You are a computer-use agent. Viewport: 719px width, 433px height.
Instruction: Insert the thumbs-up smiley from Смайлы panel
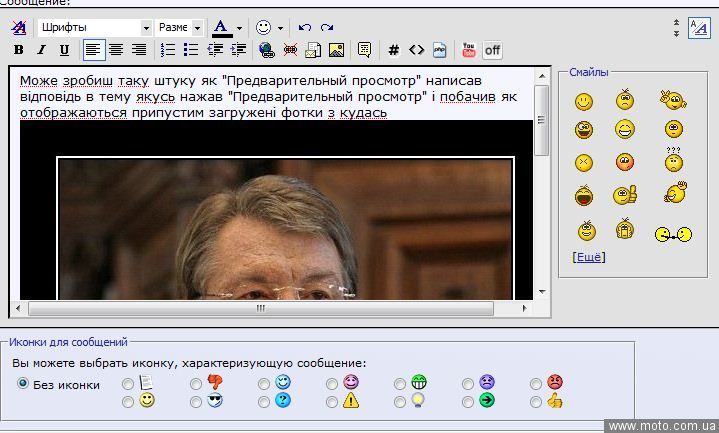tap(625, 195)
